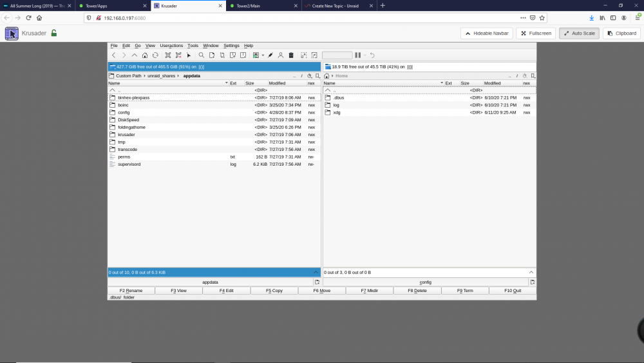The height and width of the screenshot is (363, 644).
Task: Toggle Auto Scale mode
Action: (579, 34)
